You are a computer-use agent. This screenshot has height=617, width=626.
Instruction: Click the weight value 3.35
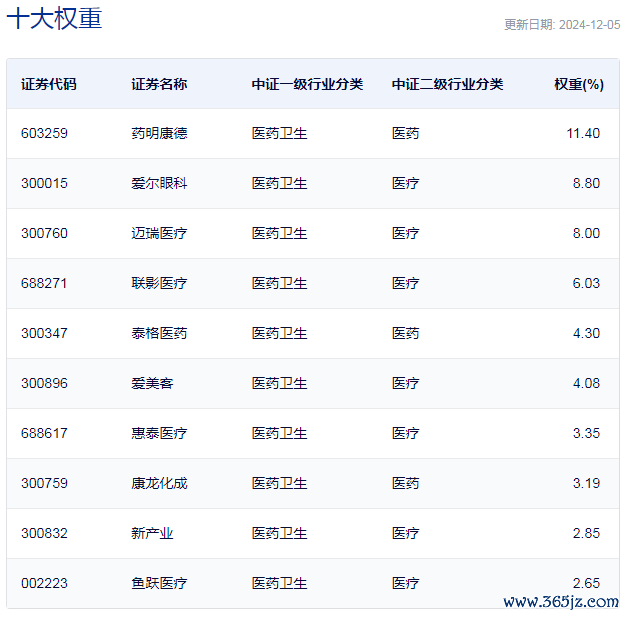coord(586,433)
